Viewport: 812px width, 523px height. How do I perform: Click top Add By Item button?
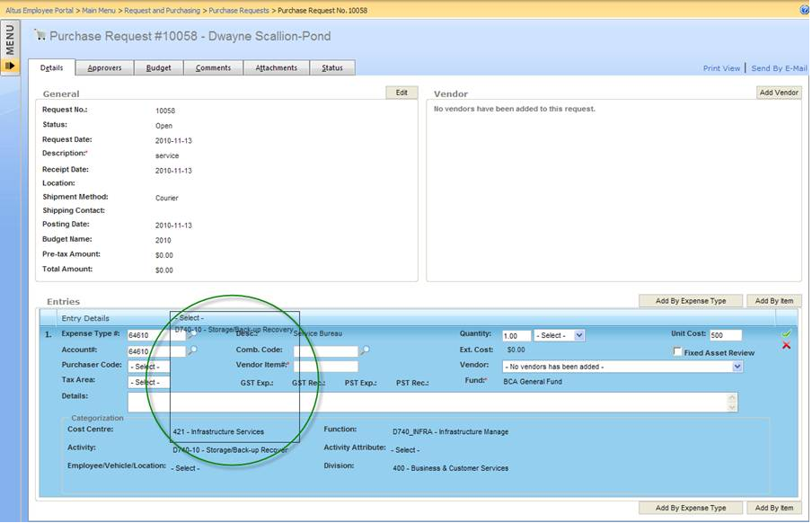(774, 301)
